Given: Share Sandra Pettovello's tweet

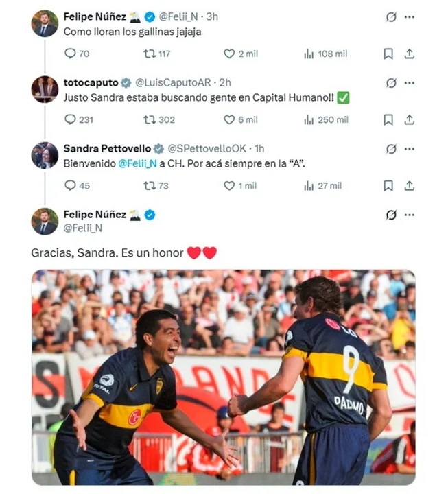Looking at the screenshot, I should [410, 185].
